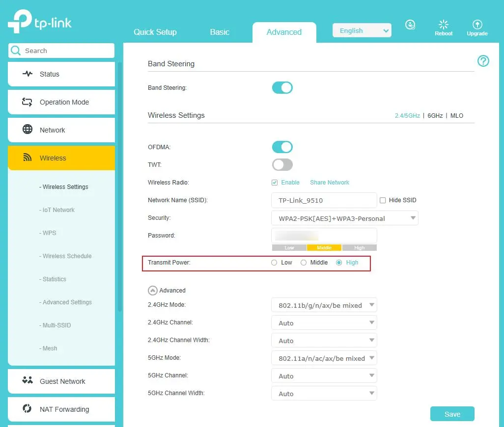Click the Password input field
The height and width of the screenshot is (427, 504).
(324, 236)
